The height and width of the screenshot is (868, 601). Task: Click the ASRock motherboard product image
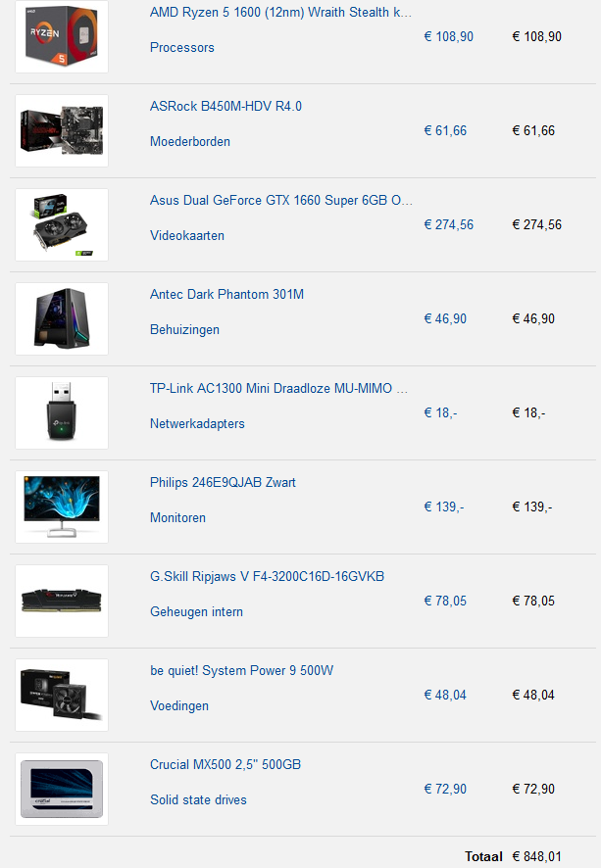click(62, 130)
